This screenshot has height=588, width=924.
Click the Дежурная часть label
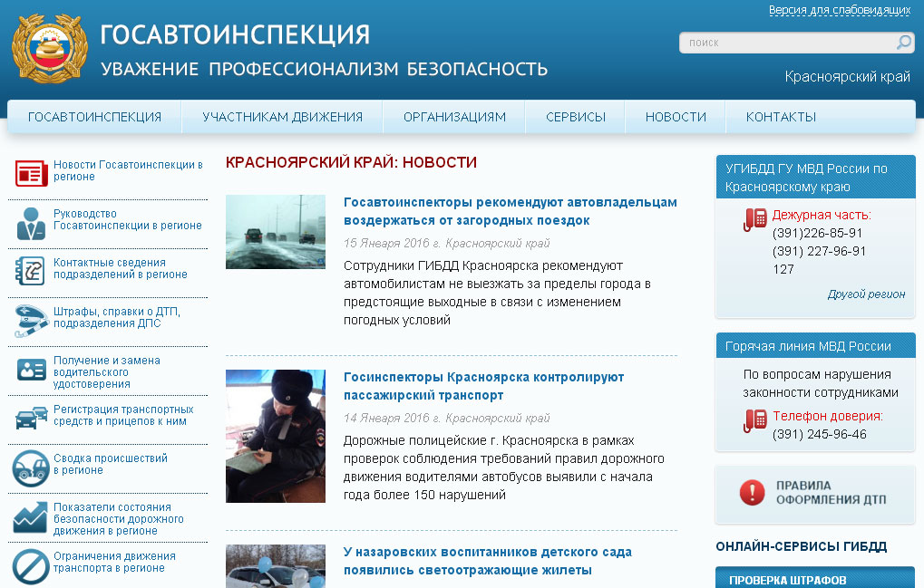click(x=822, y=215)
